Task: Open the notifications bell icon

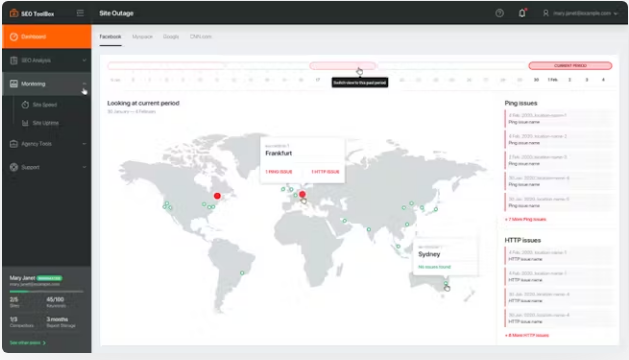Action: point(522,13)
